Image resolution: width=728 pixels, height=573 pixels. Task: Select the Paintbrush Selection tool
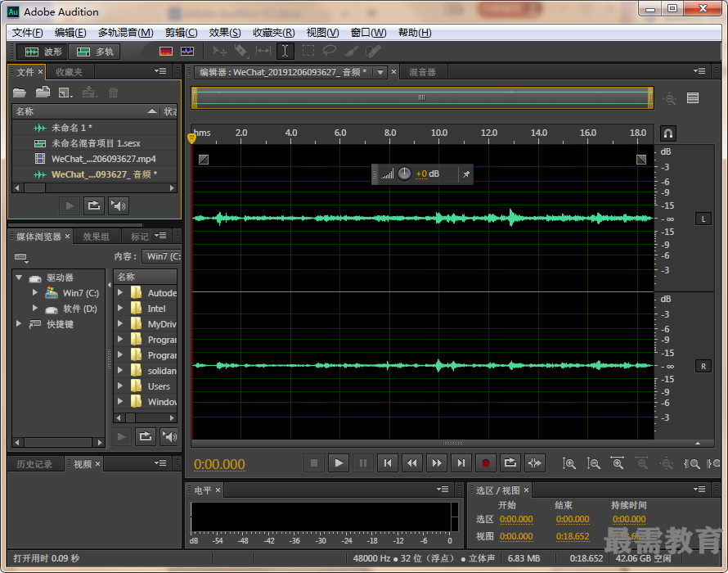pos(352,51)
